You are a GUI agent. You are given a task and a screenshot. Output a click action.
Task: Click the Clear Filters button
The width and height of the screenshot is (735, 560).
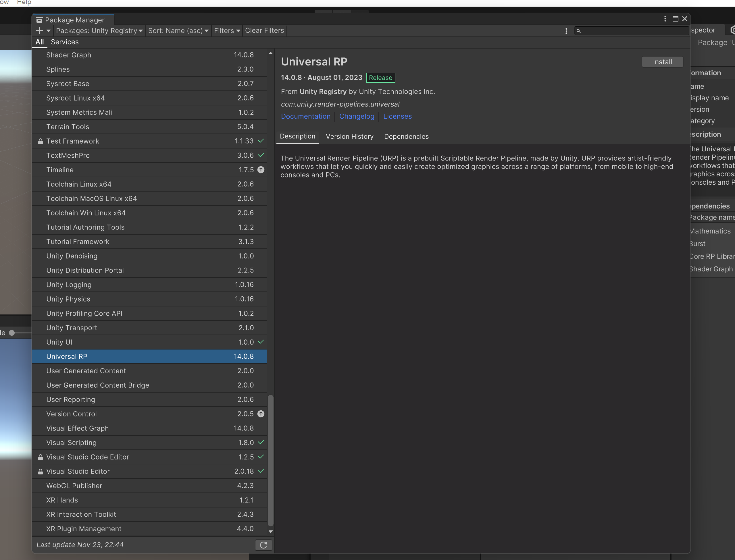coord(264,31)
